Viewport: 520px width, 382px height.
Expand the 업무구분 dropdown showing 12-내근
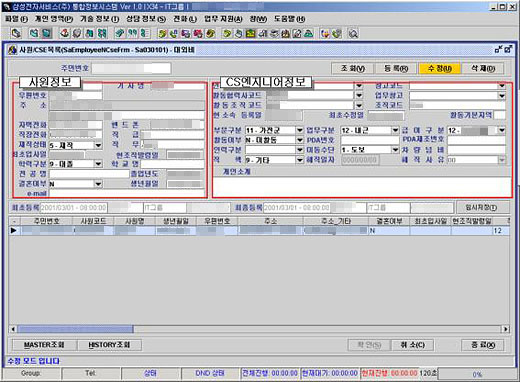[395, 130]
